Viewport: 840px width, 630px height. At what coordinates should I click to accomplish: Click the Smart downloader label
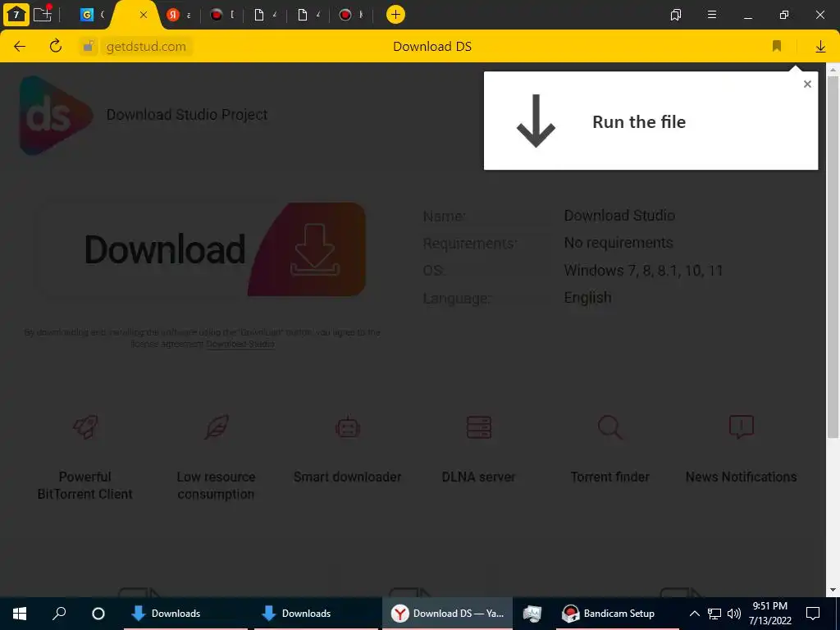[348, 477]
